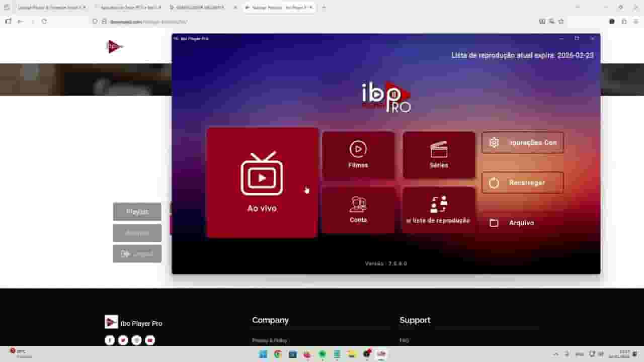Click the Recarregar reload button
The height and width of the screenshot is (362, 644).
523,183
